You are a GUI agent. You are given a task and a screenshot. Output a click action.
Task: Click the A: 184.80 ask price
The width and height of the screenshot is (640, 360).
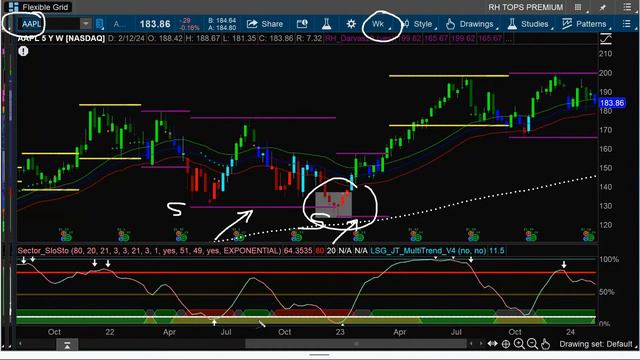[x=222, y=28]
